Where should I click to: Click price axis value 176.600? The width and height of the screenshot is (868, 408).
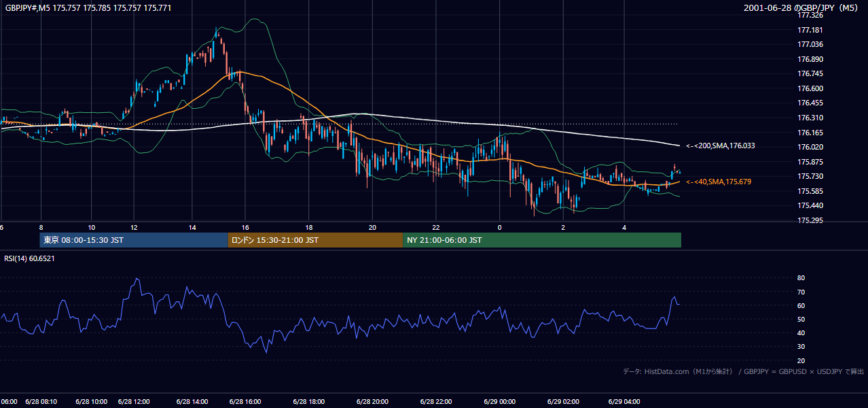pos(810,88)
